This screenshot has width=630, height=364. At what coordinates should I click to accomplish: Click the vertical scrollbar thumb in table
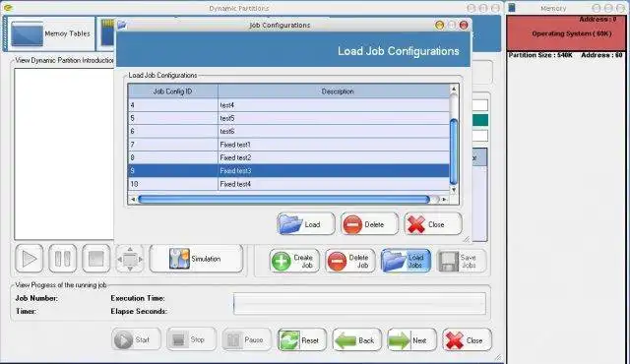tap(454, 152)
